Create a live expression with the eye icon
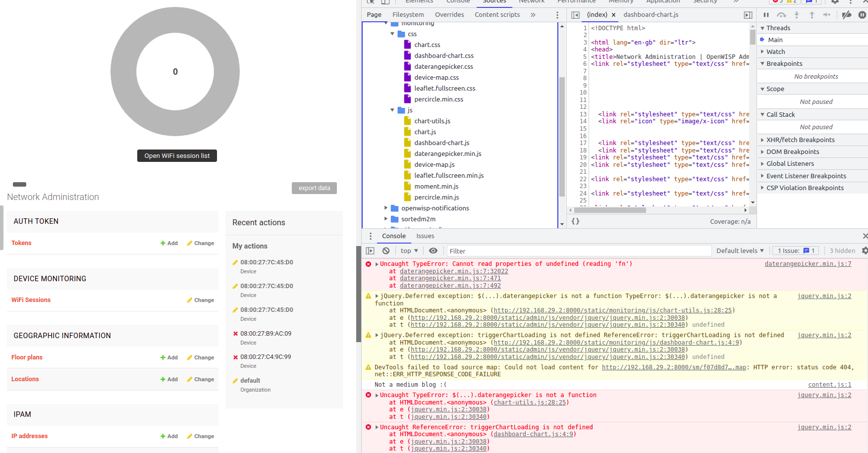 coord(434,251)
